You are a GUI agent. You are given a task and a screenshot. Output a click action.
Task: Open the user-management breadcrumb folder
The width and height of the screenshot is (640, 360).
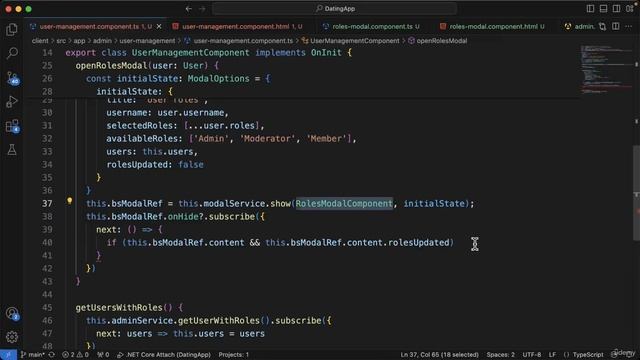pos(147,41)
